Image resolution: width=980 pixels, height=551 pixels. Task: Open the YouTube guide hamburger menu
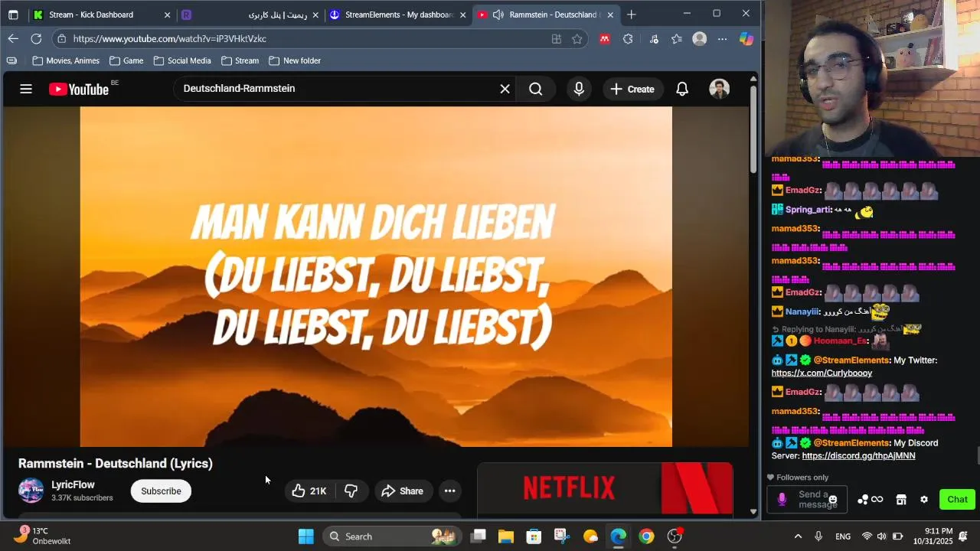pyautogui.click(x=26, y=89)
